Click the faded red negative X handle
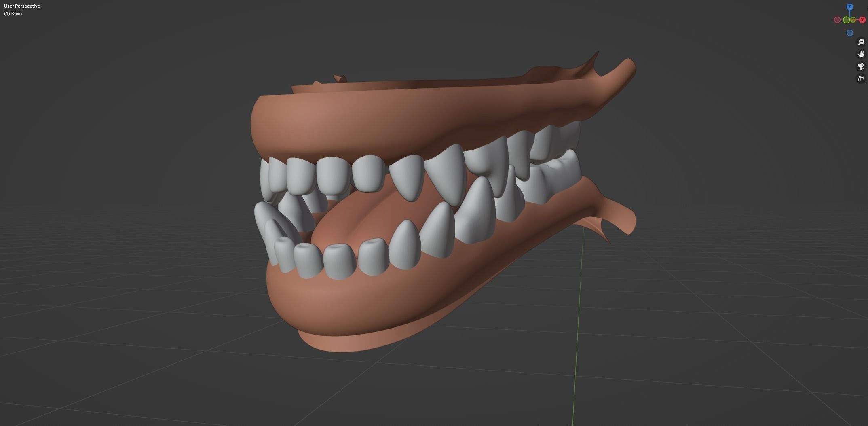 pyautogui.click(x=837, y=20)
